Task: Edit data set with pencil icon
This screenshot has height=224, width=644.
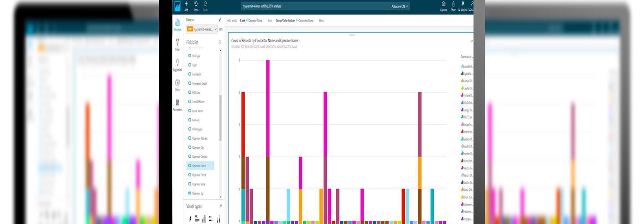Action: coord(220,20)
